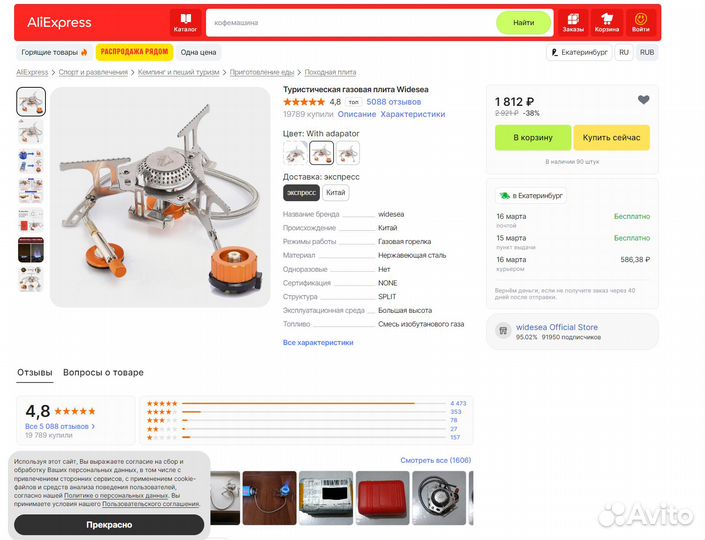705x540 pixels.
Task: Open the Отзывы tab
Action: pyautogui.click(x=35, y=373)
